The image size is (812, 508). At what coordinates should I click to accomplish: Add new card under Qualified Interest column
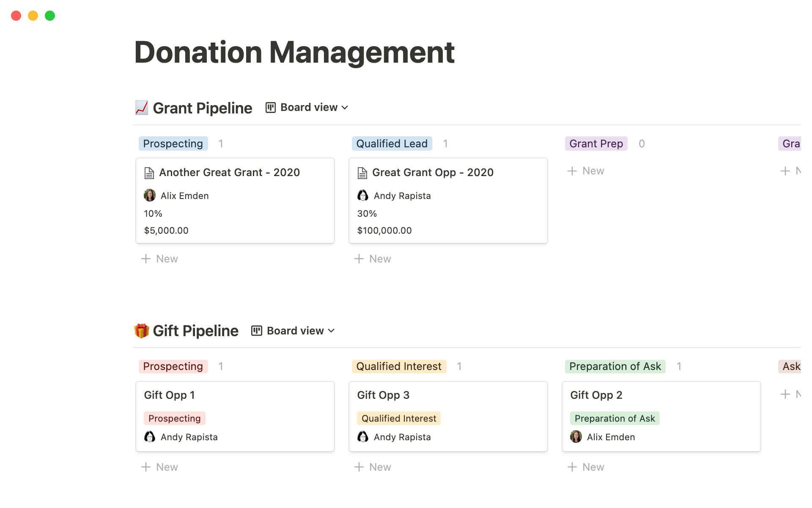[x=373, y=467]
